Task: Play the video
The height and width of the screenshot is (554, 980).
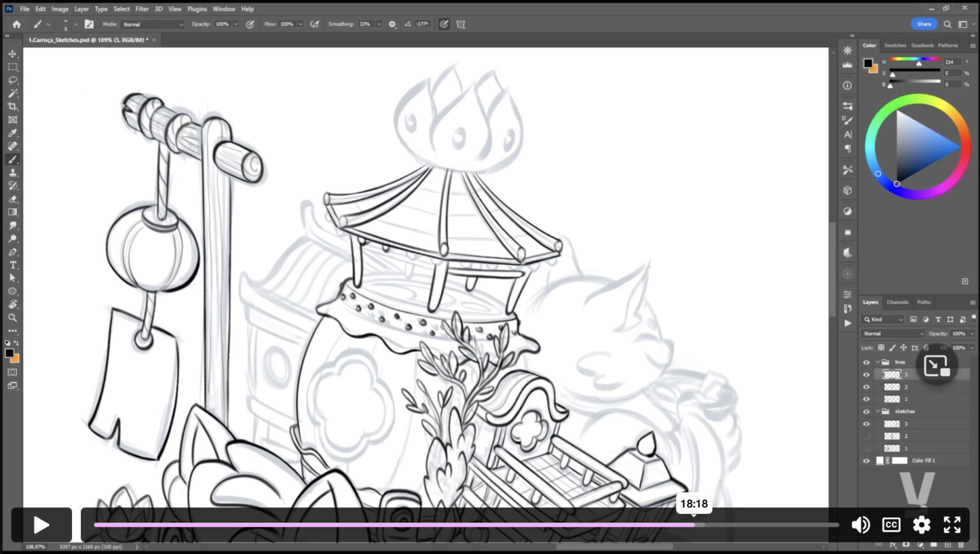Action: 41,525
